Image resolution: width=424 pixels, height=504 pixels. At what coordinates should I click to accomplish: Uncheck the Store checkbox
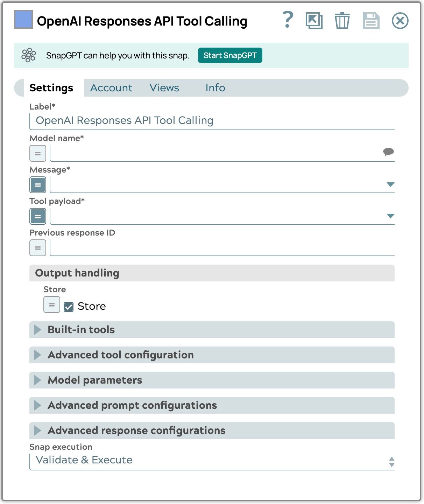(x=69, y=307)
